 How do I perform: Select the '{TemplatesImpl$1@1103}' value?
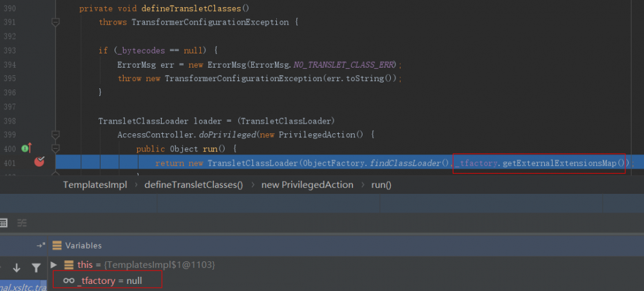pyautogui.click(x=159, y=265)
